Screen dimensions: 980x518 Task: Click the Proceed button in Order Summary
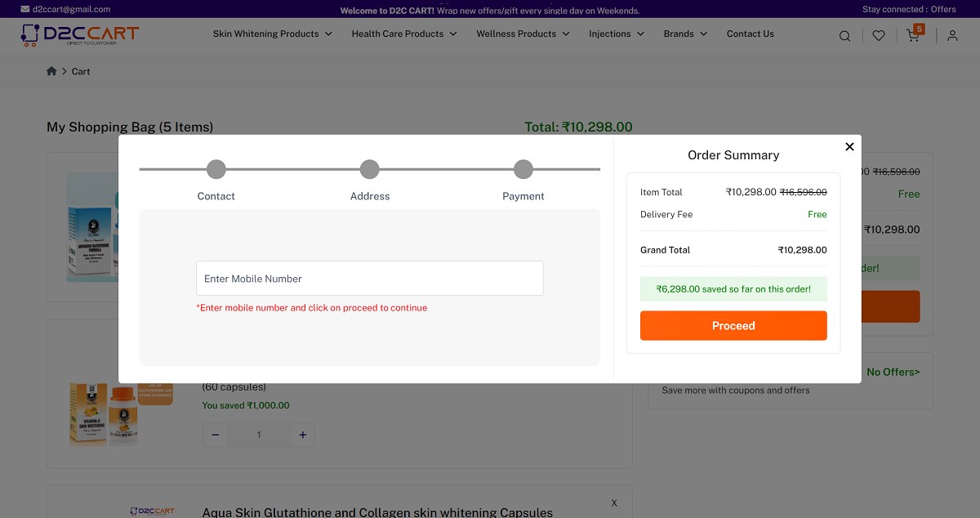tap(733, 325)
